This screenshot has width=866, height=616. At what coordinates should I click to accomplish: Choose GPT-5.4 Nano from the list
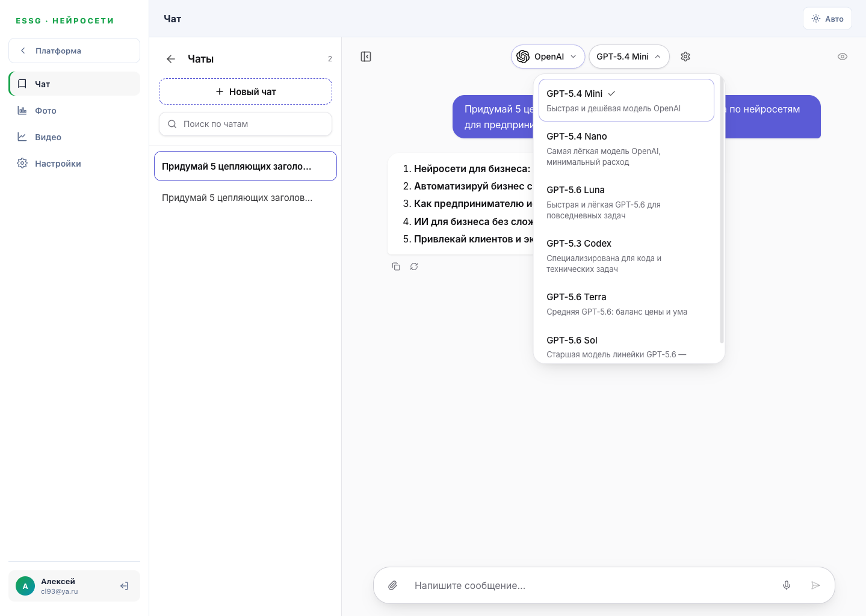(626, 149)
